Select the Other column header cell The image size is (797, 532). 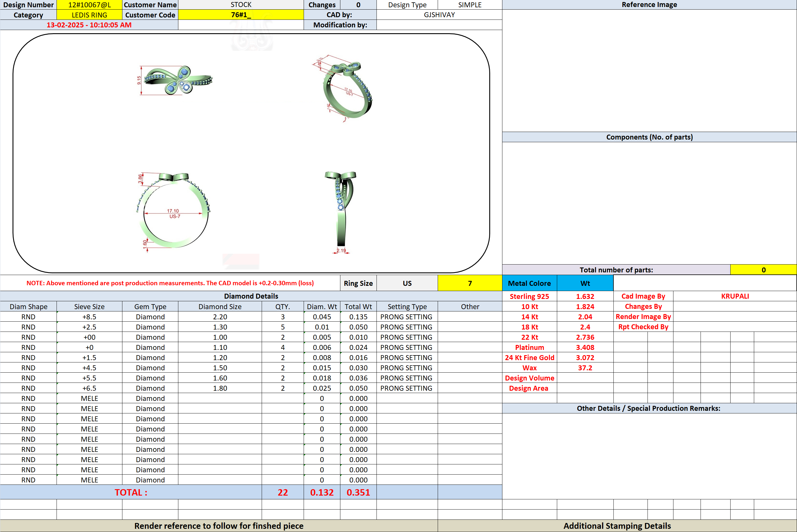(470, 306)
